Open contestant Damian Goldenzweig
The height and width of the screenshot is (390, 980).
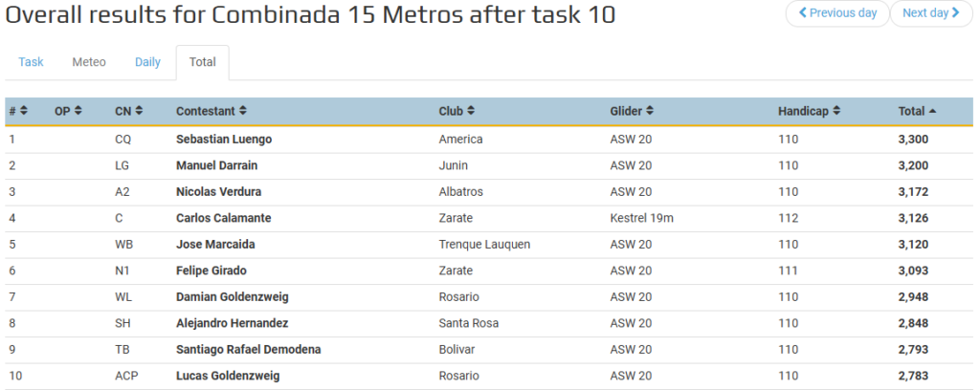click(x=233, y=297)
